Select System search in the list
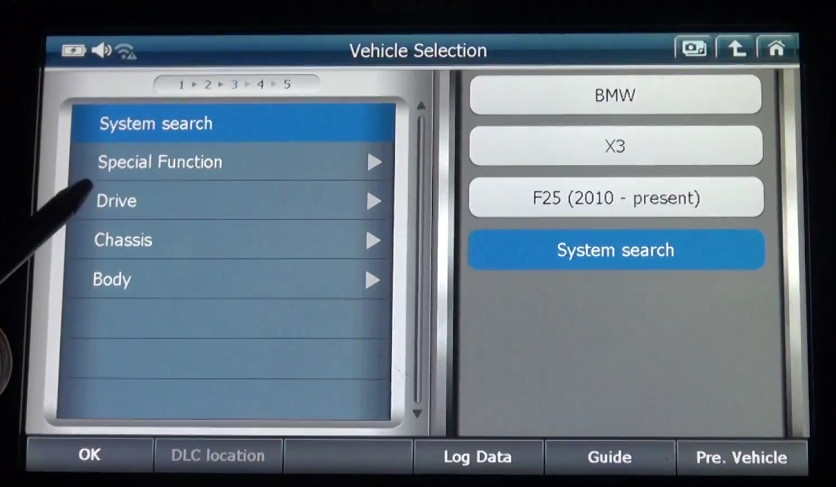This screenshot has height=487, width=836. pos(233,123)
